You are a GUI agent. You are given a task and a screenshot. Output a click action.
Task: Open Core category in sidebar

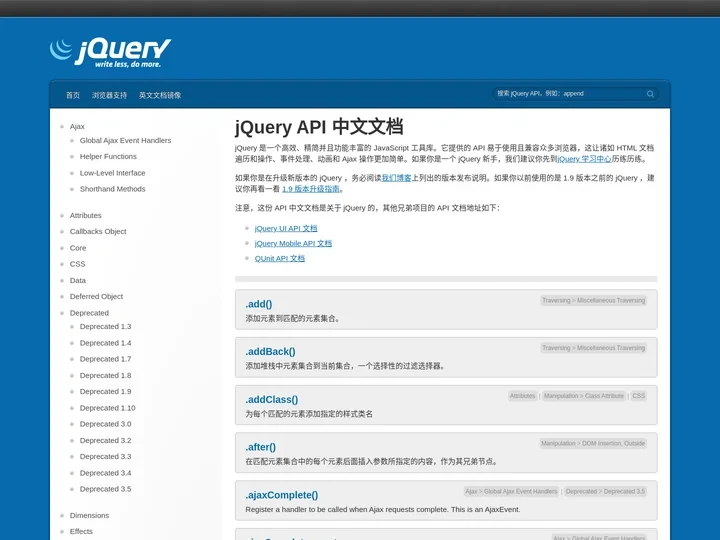point(78,248)
